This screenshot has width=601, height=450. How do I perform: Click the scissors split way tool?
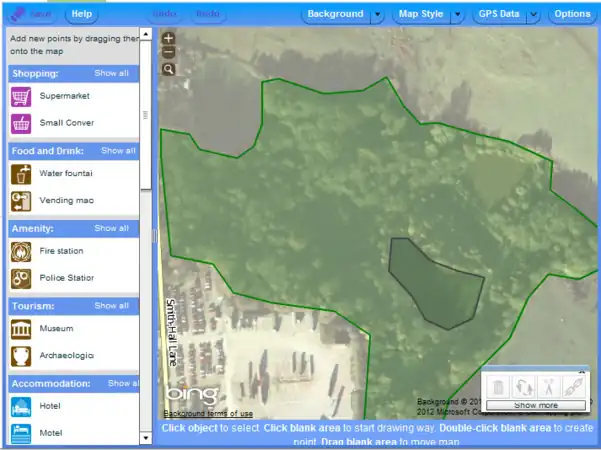pyautogui.click(x=548, y=386)
